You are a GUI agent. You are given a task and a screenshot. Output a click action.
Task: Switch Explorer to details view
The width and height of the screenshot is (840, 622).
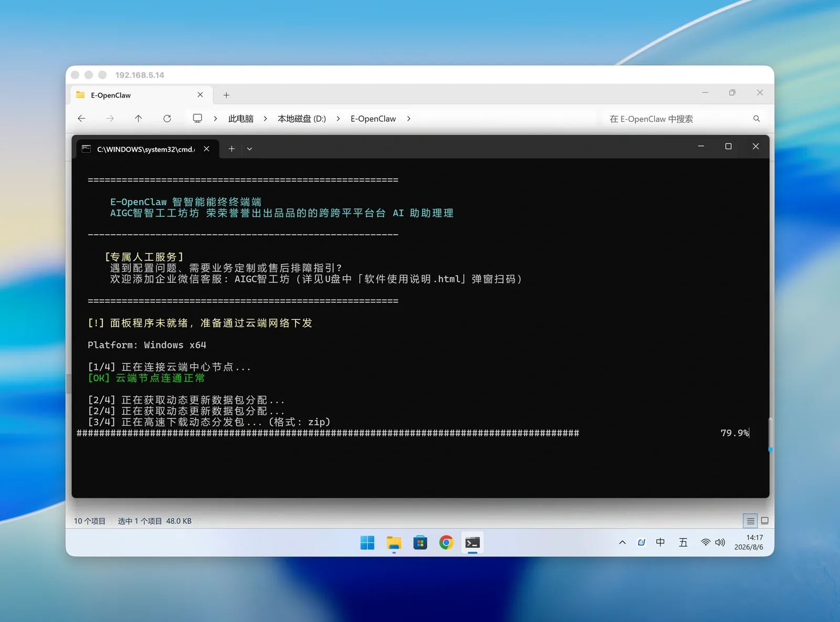pos(750,521)
